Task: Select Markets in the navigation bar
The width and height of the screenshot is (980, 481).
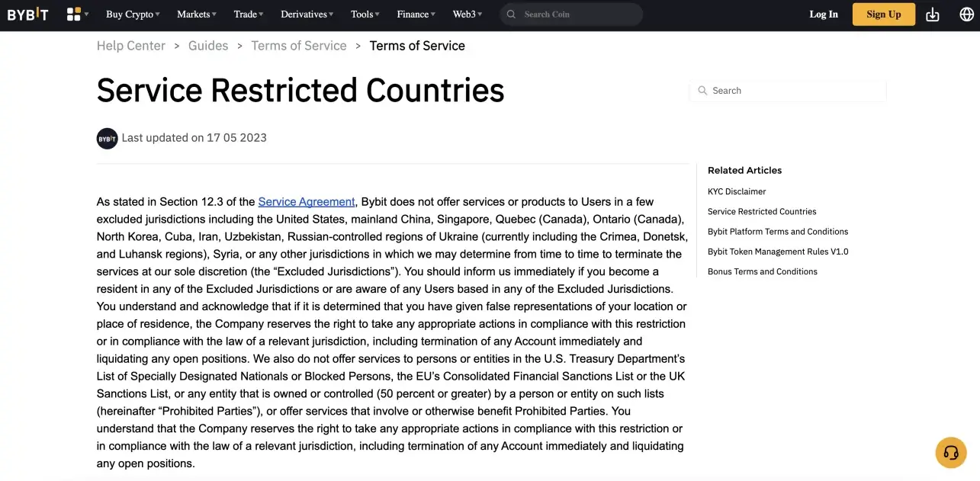Action: (193, 14)
